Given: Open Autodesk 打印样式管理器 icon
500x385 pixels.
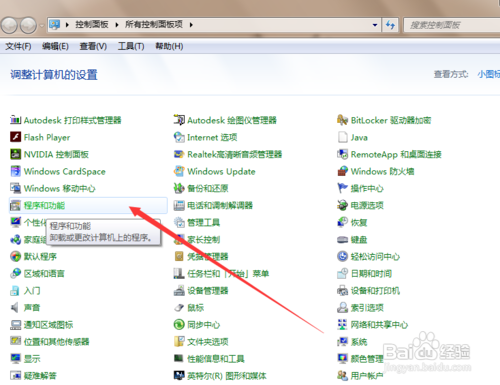Looking at the screenshot, I should point(15,120).
